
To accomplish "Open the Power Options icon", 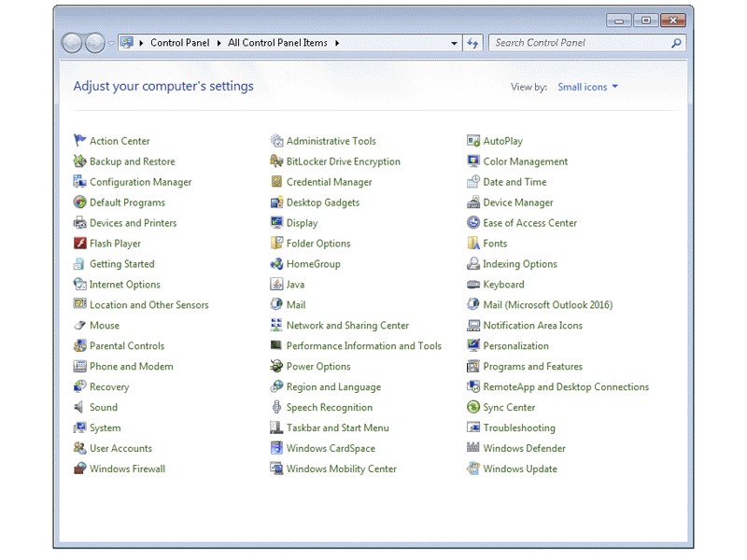I will (x=276, y=366).
